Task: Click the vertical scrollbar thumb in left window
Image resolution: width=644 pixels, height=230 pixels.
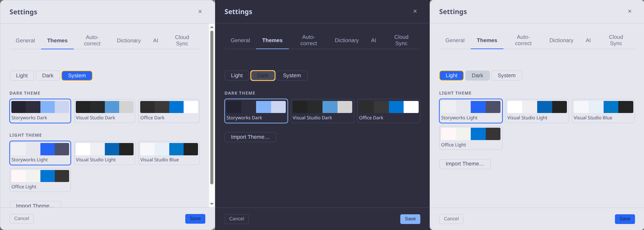Action: coord(212,107)
